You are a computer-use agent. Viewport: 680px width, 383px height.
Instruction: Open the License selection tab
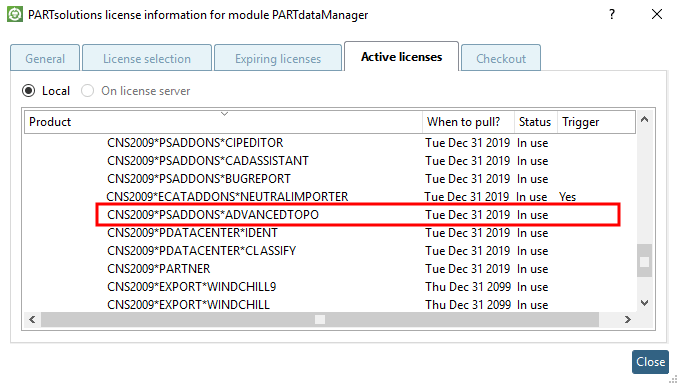147,58
